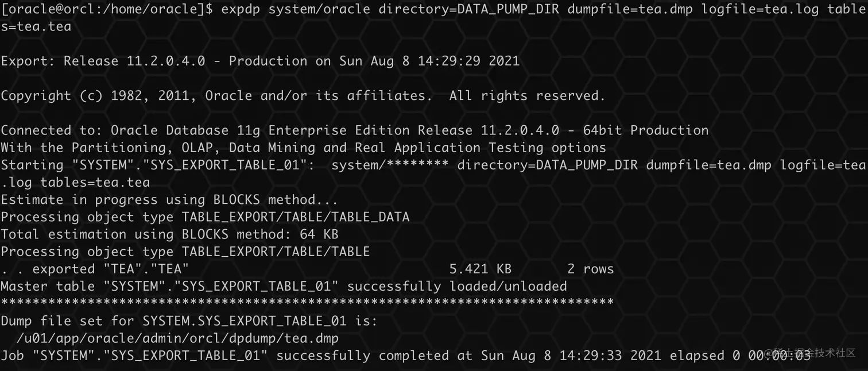Click the Job successfully completed line

406,355
